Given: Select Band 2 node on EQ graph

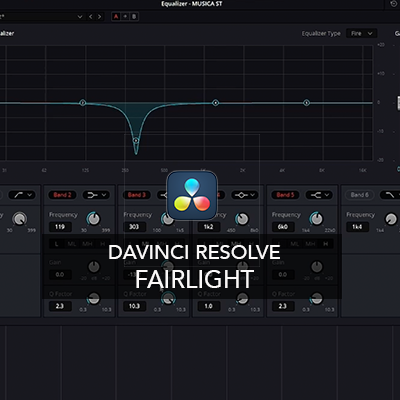Looking at the screenshot, I should tap(83, 103).
